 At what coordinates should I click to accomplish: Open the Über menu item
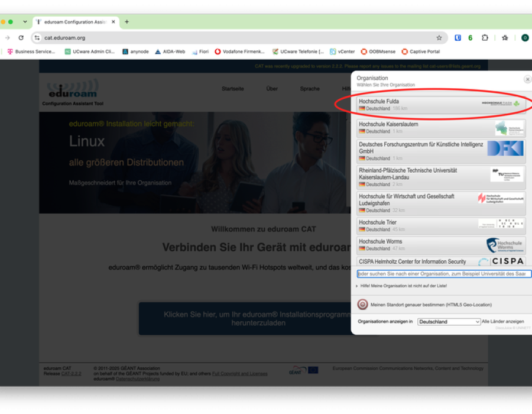[x=272, y=89]
